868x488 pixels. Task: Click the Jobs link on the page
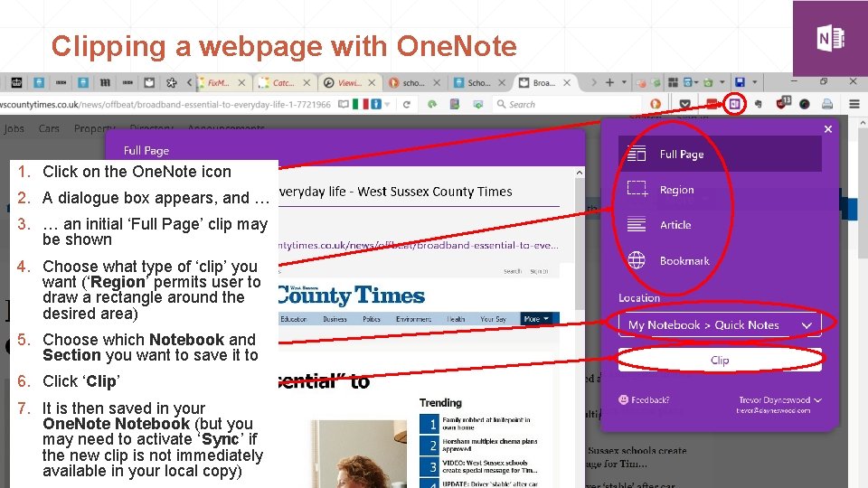click(x=14, y=128)
